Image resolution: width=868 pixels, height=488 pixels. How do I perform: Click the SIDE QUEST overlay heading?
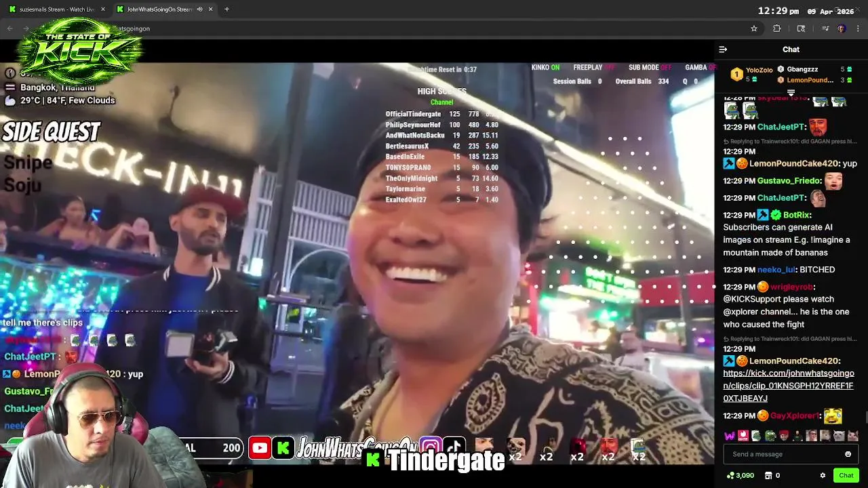[x=52, y=132]
